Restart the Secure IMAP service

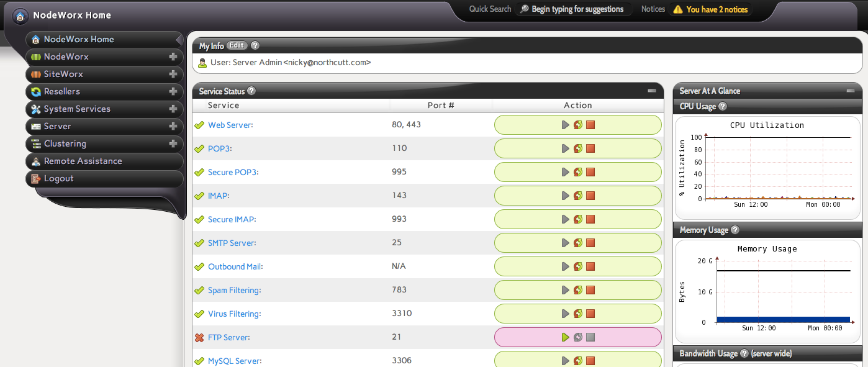[x=578, y=219]
